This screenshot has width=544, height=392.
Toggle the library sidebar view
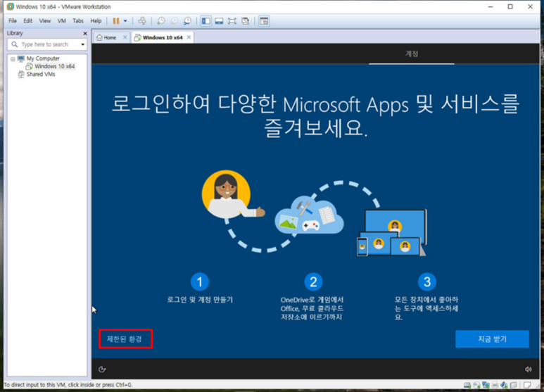[205, 21]
